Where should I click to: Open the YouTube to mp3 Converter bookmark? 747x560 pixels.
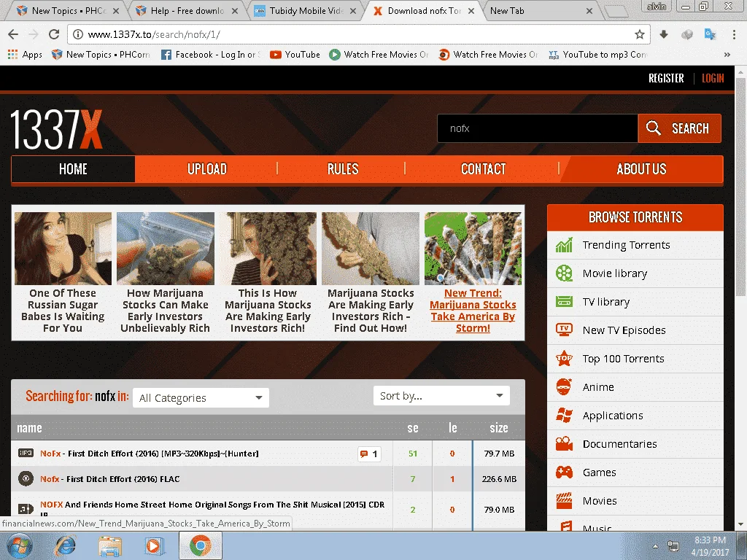tap(598, 54)
